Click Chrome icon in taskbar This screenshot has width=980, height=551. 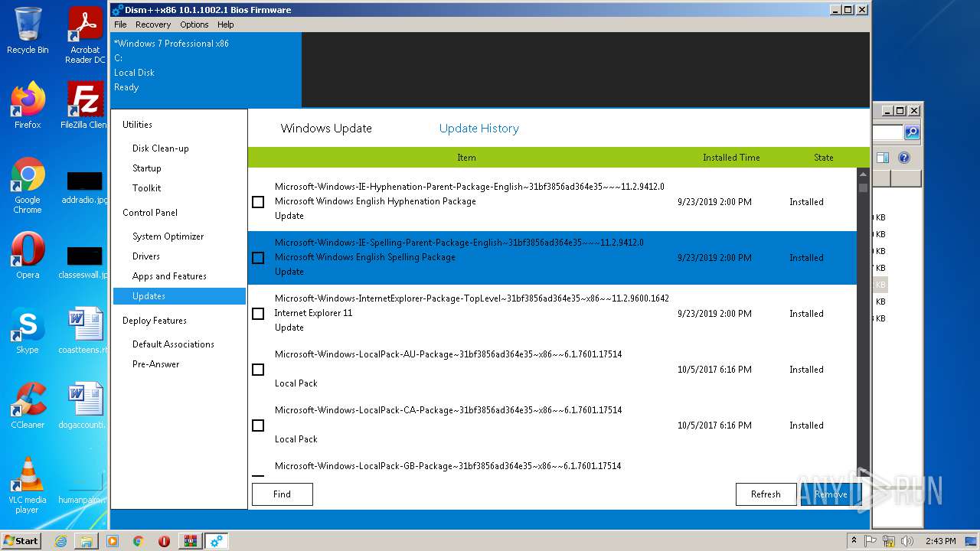(139, 541)
